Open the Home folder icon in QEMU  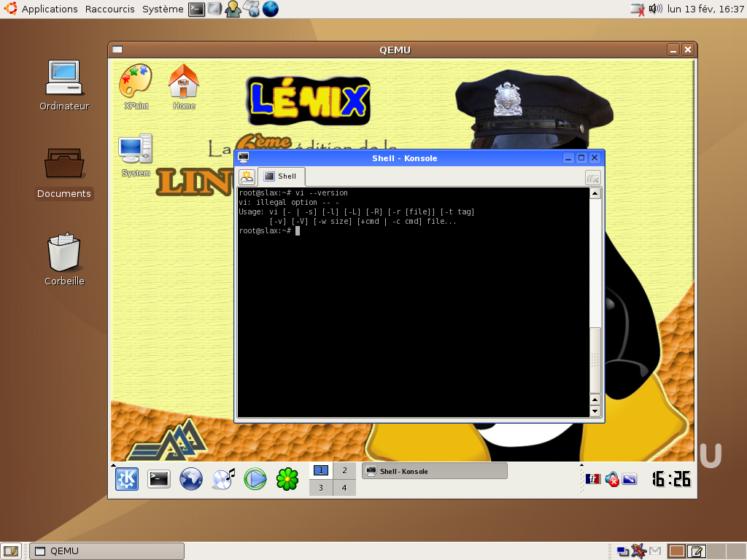pos(184,87)
